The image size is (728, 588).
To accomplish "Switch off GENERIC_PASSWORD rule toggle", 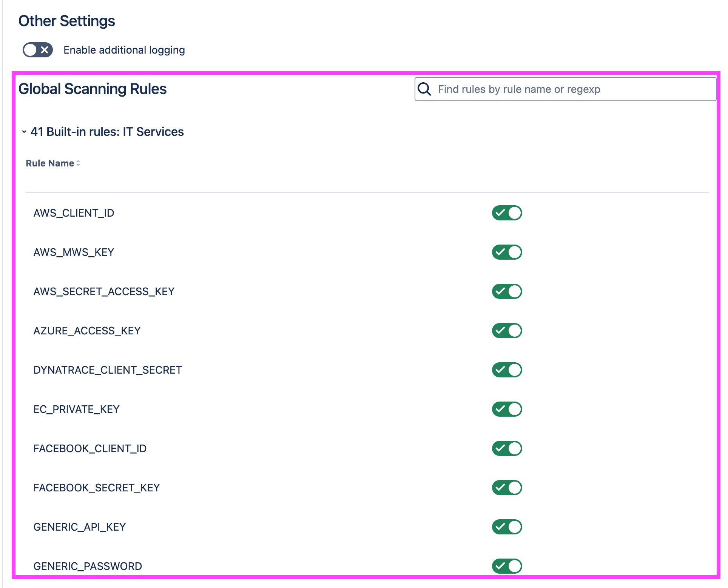I will pos(507,566).
